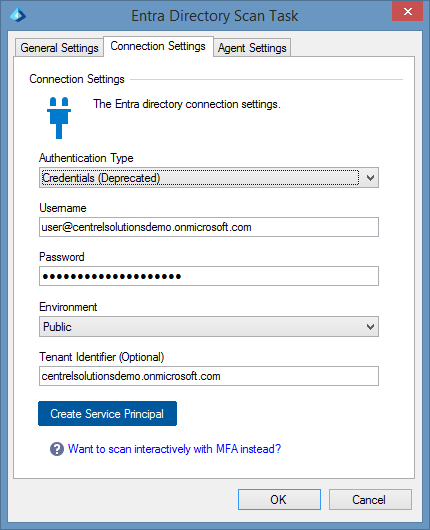Click the question mark help icon

tap(57, 449)
